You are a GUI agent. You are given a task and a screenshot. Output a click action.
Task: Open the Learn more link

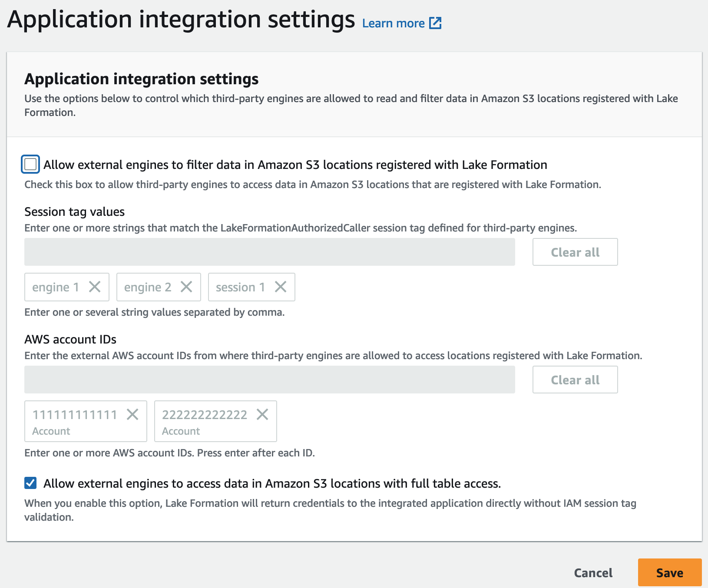[393, 23]
